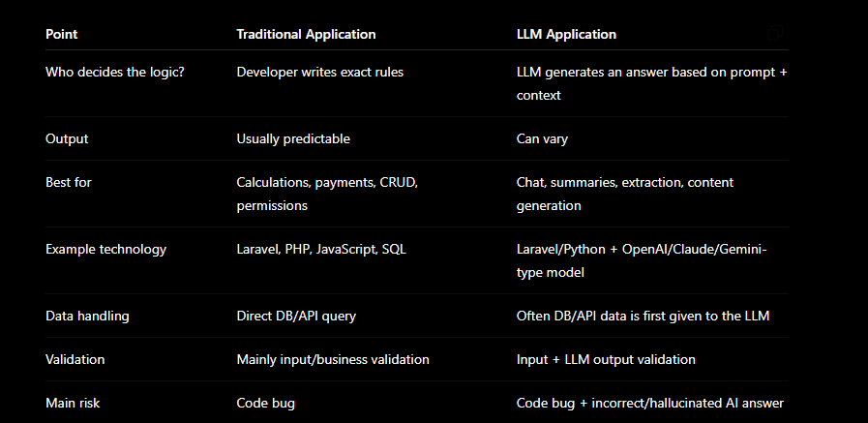The height and width of the screenshot is (423, 868).
Task: Select 'Who decides the logic?' row label
Action: 114,72
